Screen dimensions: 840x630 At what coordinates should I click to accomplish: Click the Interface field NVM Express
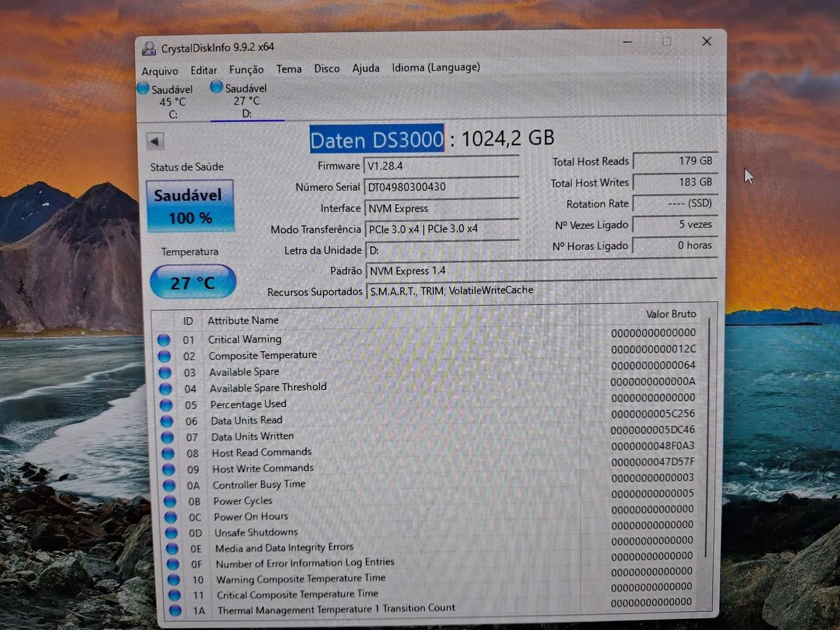[442, 208]
